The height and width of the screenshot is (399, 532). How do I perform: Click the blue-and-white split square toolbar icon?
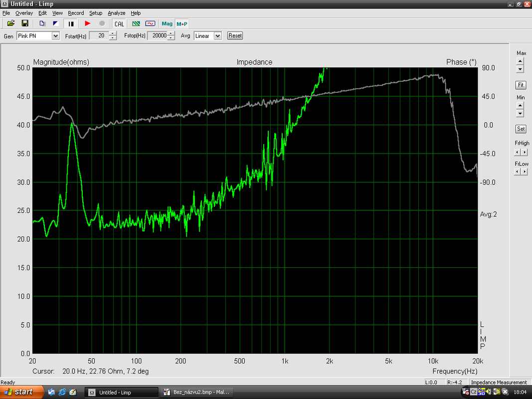56,23
